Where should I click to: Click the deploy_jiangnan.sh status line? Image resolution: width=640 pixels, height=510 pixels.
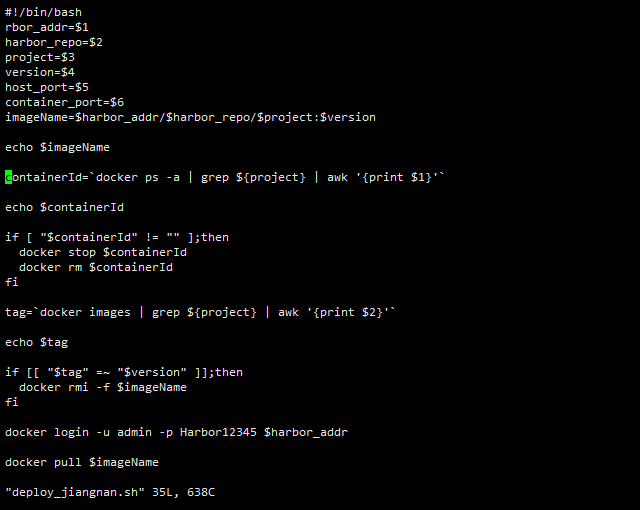coord(110,492)
